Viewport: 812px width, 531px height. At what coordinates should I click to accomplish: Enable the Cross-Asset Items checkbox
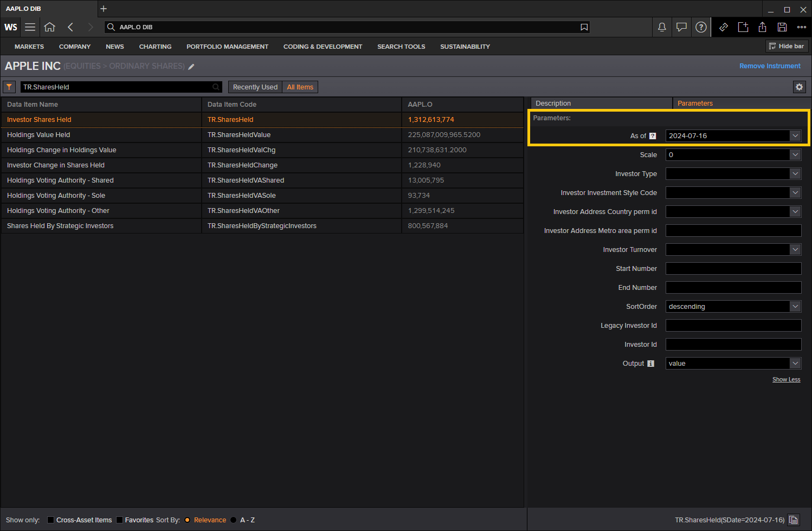(50, 520)
